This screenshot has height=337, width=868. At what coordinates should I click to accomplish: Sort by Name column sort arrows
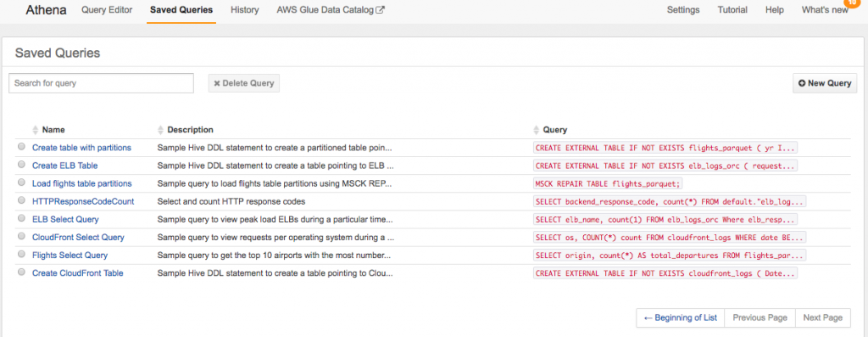(x=36, y=130)
